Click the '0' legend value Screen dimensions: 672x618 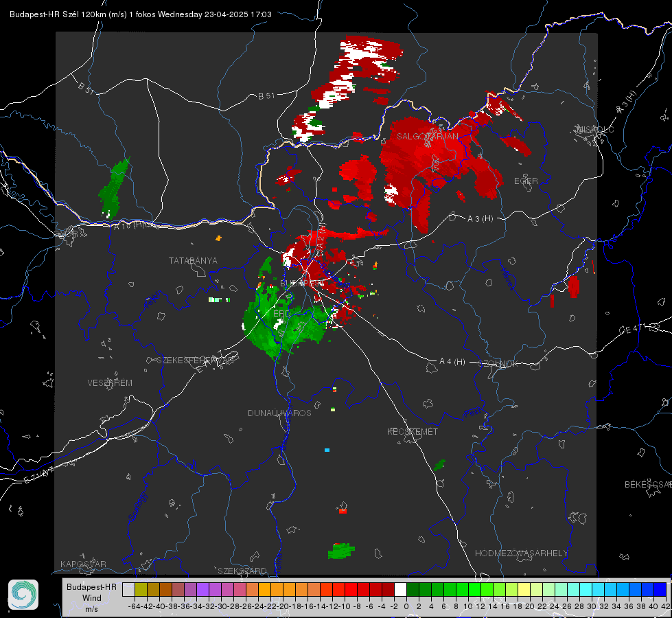click(x=406, y=606)
